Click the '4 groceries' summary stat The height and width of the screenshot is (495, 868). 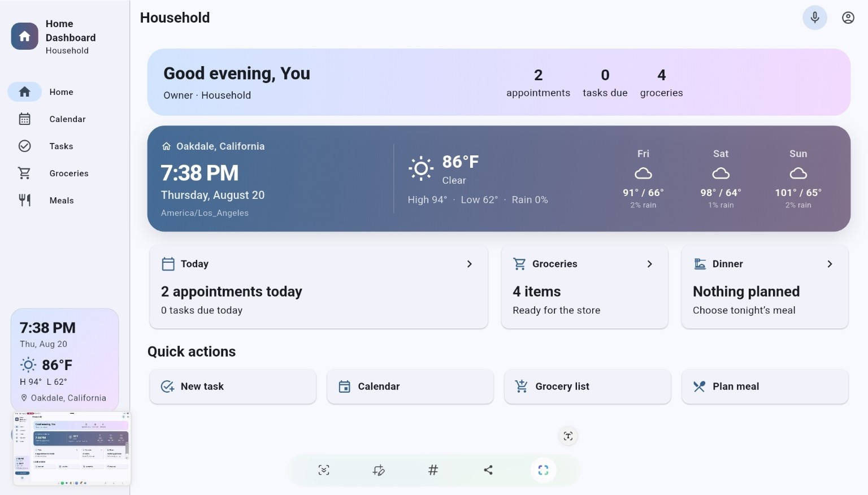click(661, 83)
